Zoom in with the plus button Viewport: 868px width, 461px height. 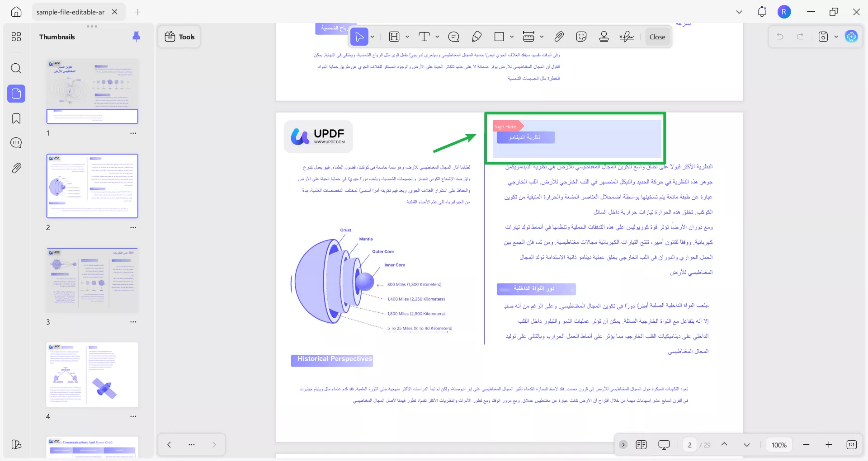[829, 445]
